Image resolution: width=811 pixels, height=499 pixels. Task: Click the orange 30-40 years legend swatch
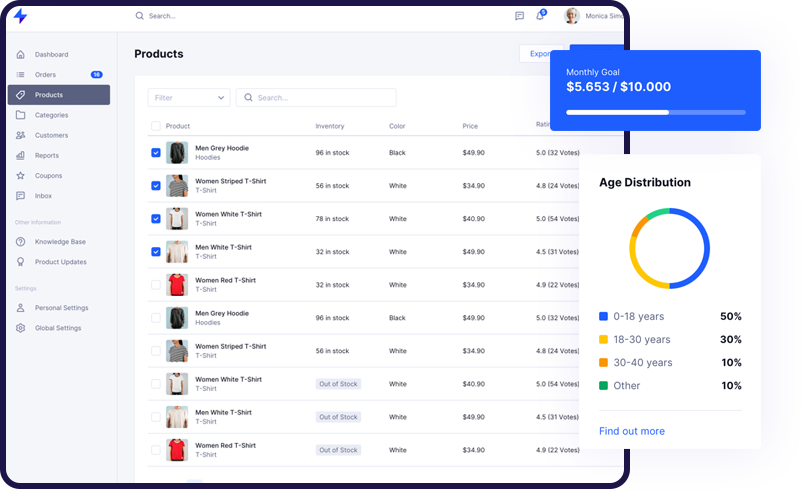click(x=603, y=362)
